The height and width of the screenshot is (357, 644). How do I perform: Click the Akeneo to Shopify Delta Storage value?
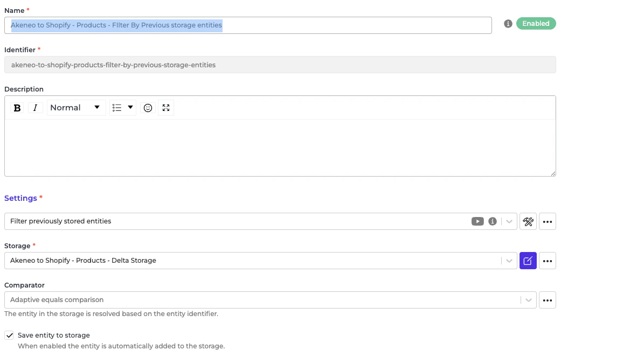[83, 261]
